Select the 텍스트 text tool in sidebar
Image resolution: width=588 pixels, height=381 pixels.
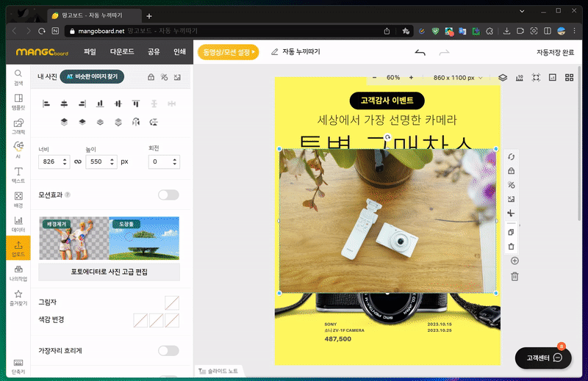click(18, 175)
